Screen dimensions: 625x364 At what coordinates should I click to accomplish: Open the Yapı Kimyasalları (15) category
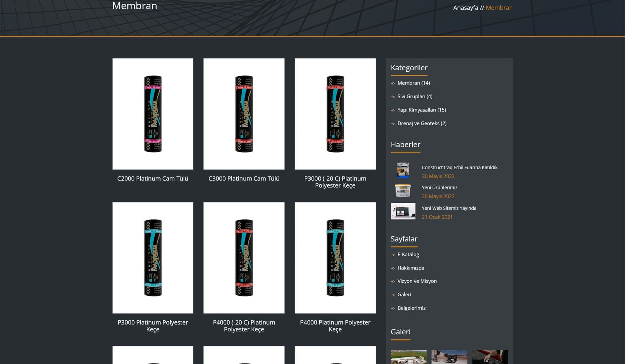pyautogui.click(x=422, y=110)
